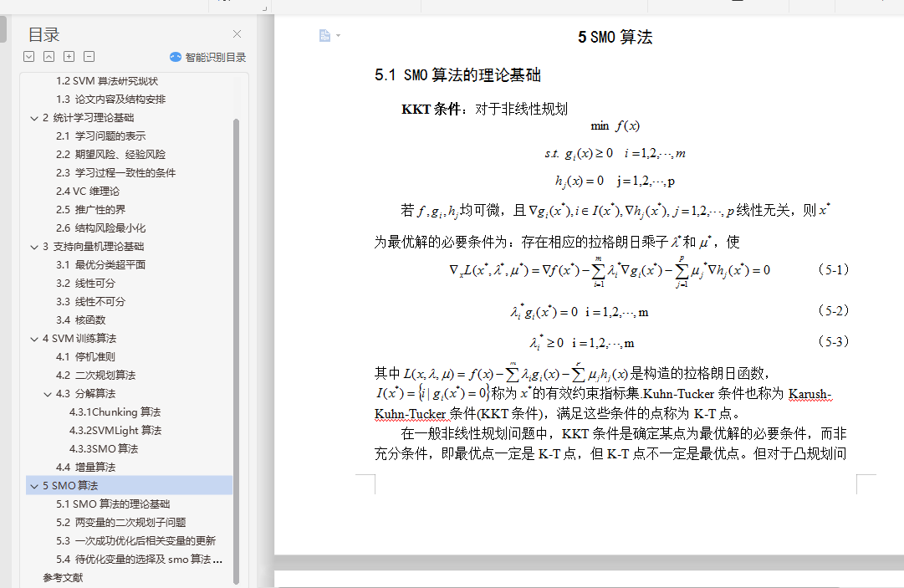Go to '2.3 学习过程一致性的条件'
Image resolution: width=904 pixels, height=588 pixels.
[116, 173]
